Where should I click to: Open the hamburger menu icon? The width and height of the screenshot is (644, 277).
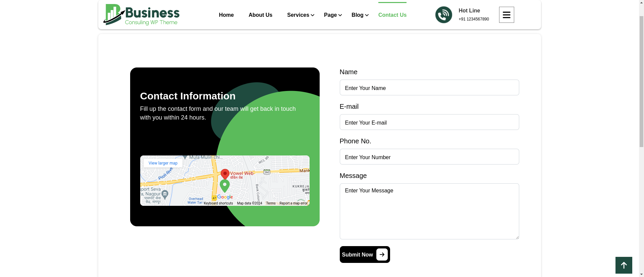point(506,15)
